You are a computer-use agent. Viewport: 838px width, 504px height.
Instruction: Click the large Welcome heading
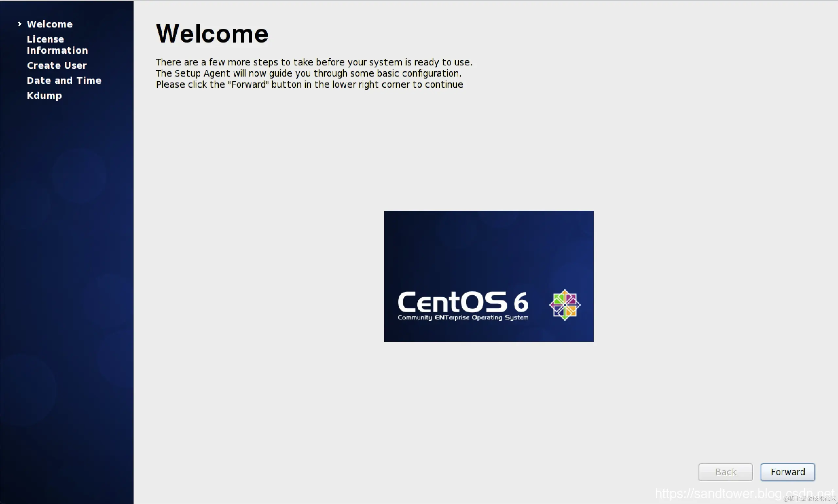[x=212, y=34]
